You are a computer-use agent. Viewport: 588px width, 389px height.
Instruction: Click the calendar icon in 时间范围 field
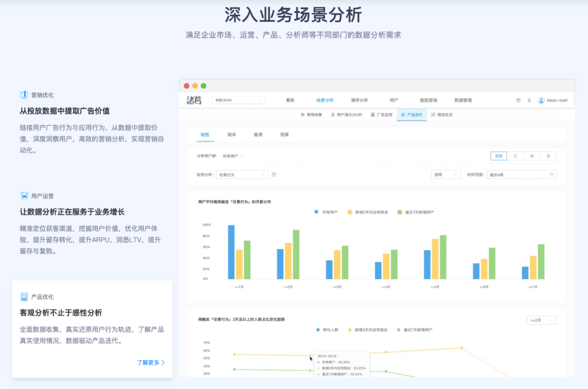click(552, 175)
